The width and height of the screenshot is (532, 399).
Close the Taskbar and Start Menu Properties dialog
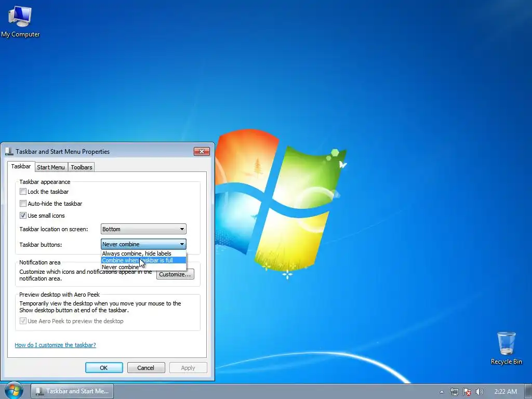(202, 151)
